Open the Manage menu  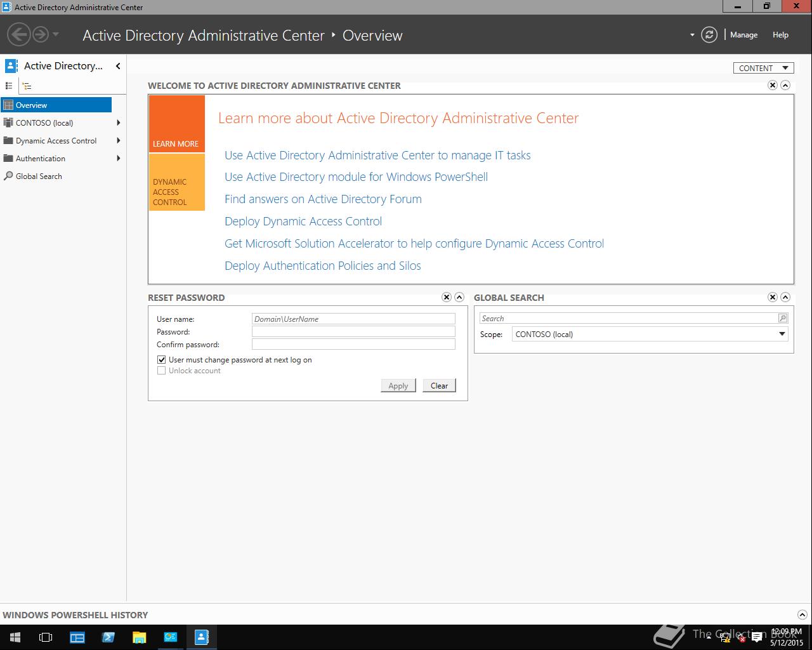(743, 35)
